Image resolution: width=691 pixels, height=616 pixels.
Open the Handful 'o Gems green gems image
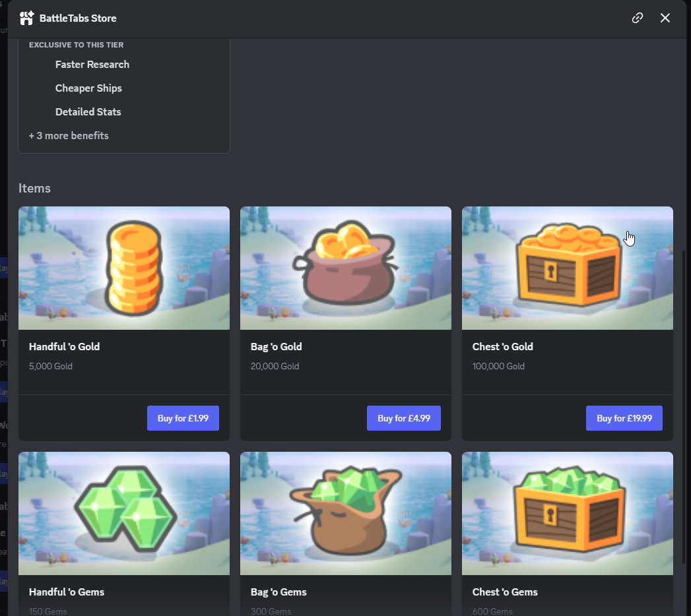pos(124,513)
